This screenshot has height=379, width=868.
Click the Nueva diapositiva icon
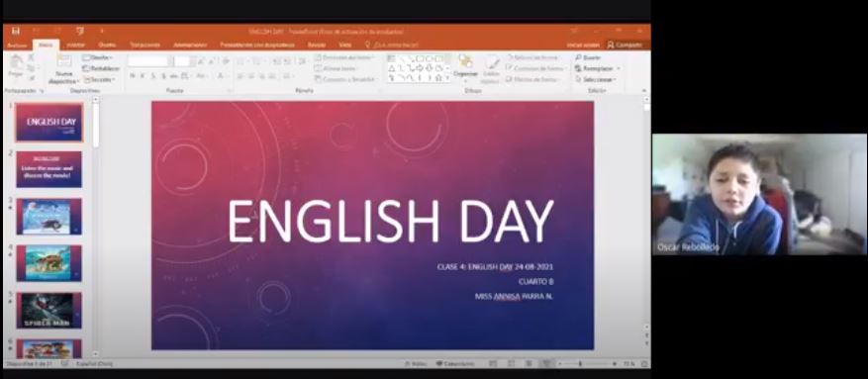pos(64,61)
